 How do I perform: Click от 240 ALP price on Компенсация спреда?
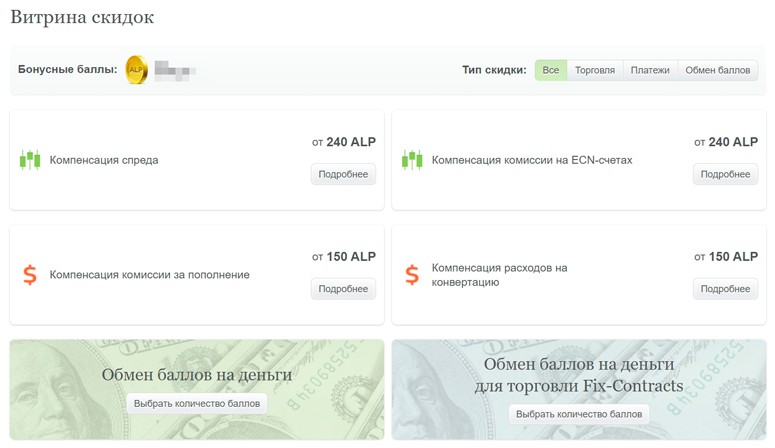pos(344,142)
